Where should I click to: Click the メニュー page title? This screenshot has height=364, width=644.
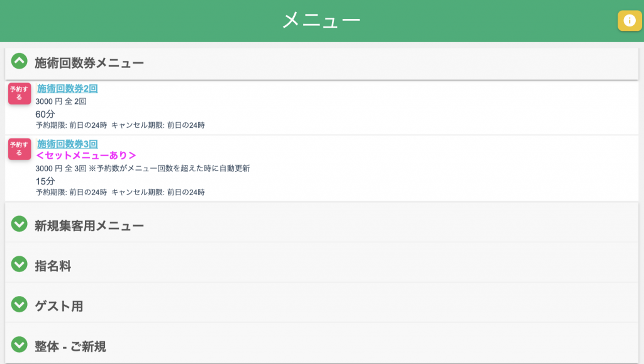pos(321,20)
